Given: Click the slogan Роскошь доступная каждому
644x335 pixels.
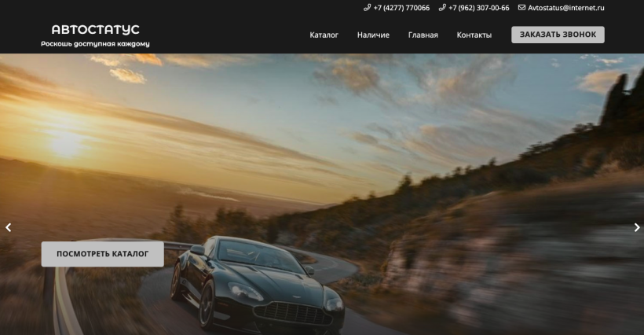Looking at the screenshot, I should [95, 44].
